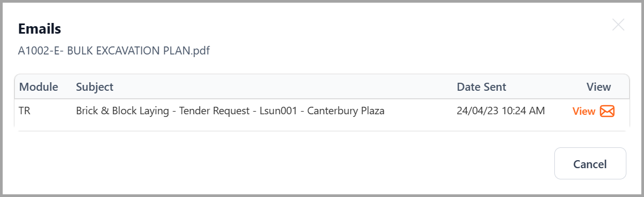Close the Emails dialog with the X
The height and width of the screenshot is (197, 644).
click(618, 25)
